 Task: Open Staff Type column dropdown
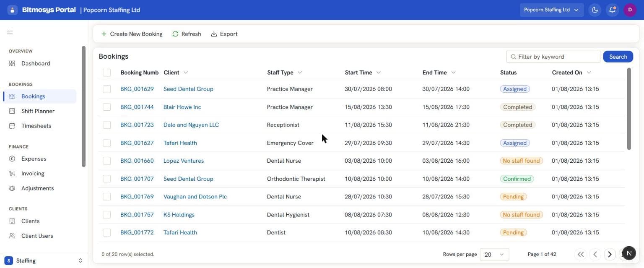(x=300, y=73)
